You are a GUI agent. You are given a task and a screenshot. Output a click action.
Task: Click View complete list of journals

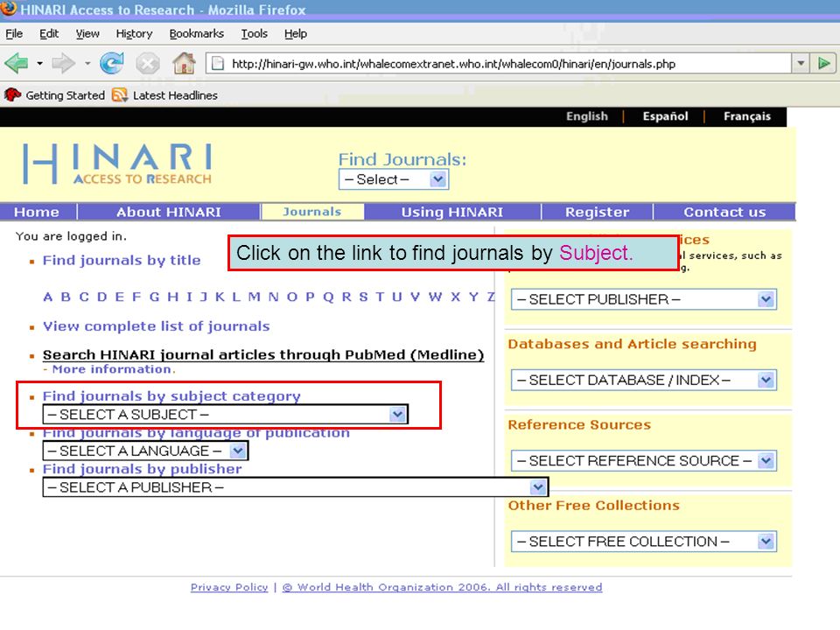[156, 326]
